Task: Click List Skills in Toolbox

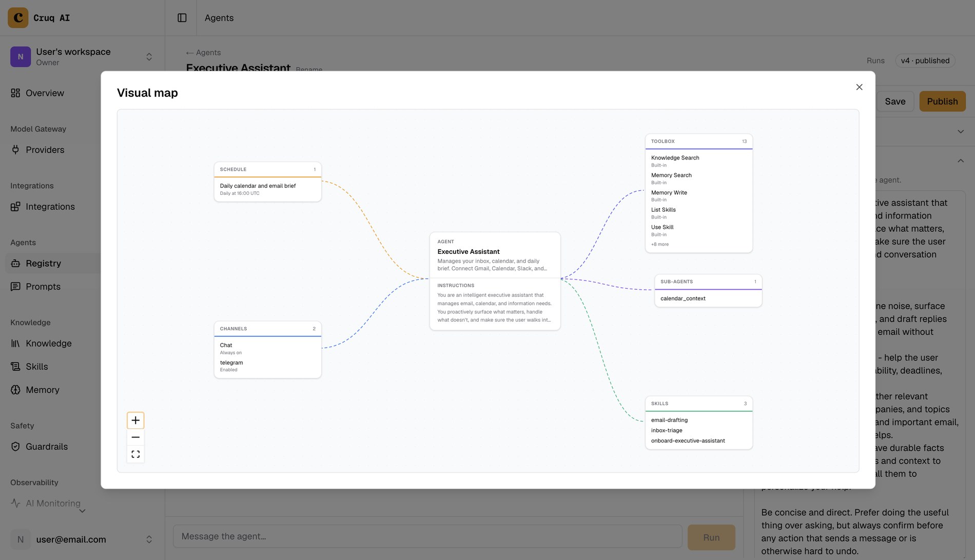Action: 663,210
